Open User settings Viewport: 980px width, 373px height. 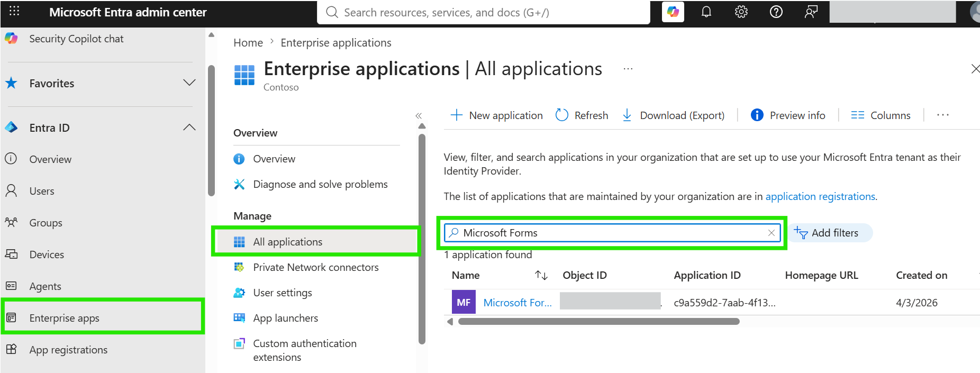point(283,293)
